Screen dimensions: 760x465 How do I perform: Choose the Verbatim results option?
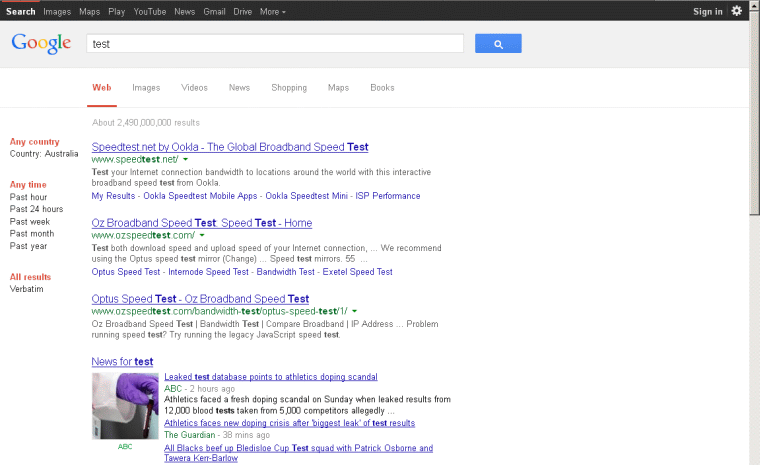(x=26, y=289)
